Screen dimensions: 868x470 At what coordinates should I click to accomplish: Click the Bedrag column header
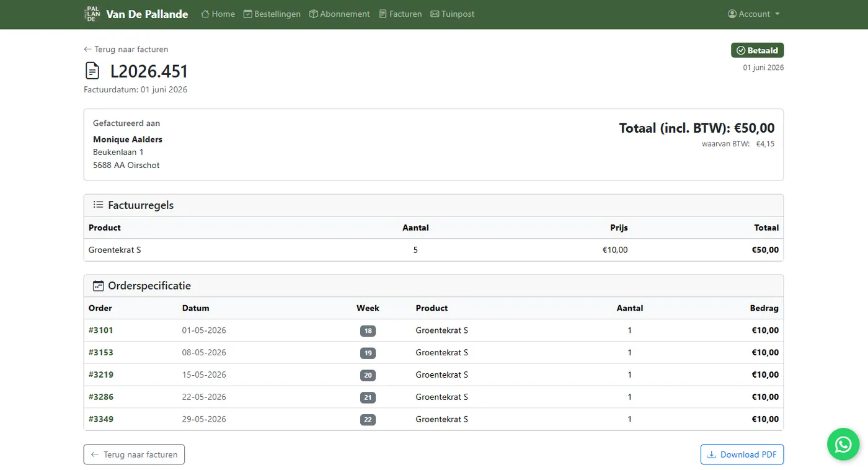click(x=764, y=308)
